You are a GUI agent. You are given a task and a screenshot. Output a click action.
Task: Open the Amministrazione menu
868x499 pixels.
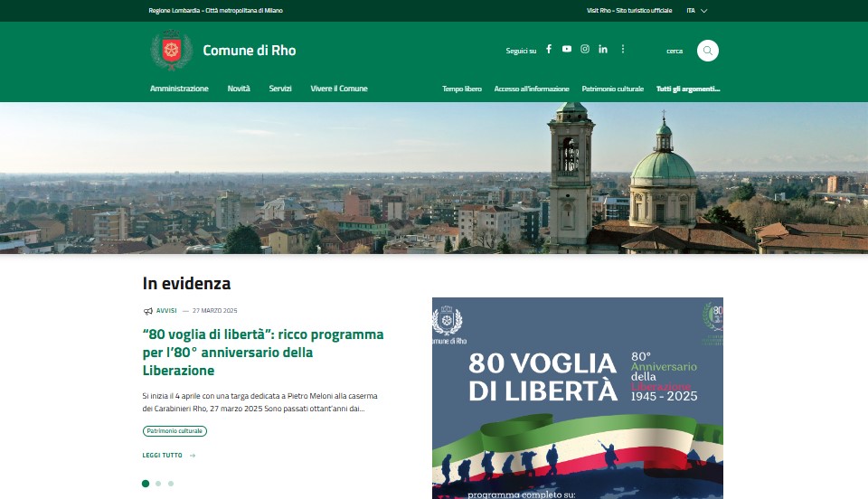click(x=179, y=89)
